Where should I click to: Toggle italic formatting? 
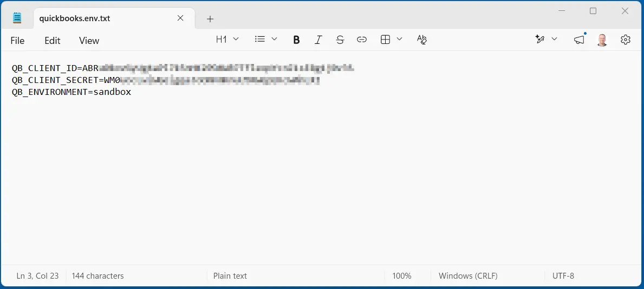318,40
